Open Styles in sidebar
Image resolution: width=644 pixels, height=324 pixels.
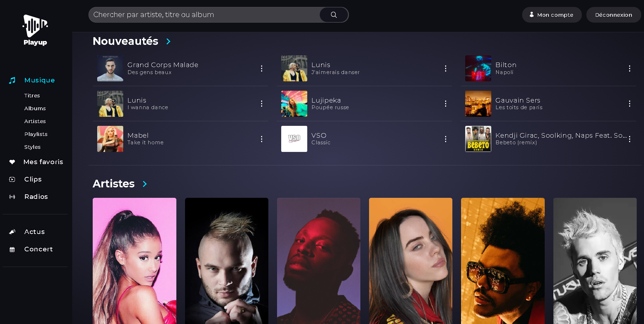pos(32,147)
